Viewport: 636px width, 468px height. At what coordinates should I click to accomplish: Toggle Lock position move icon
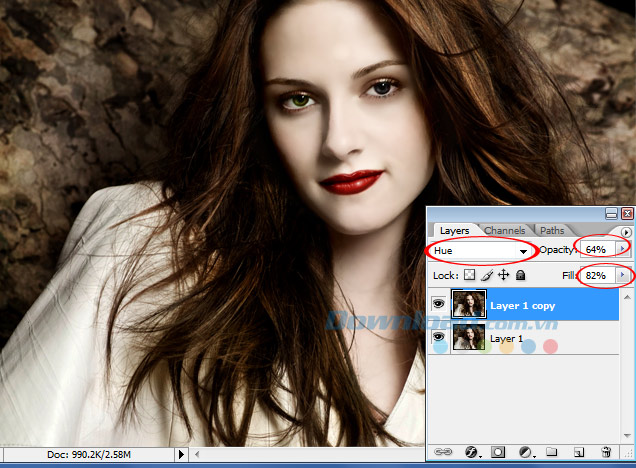click(x=503, y=275)
